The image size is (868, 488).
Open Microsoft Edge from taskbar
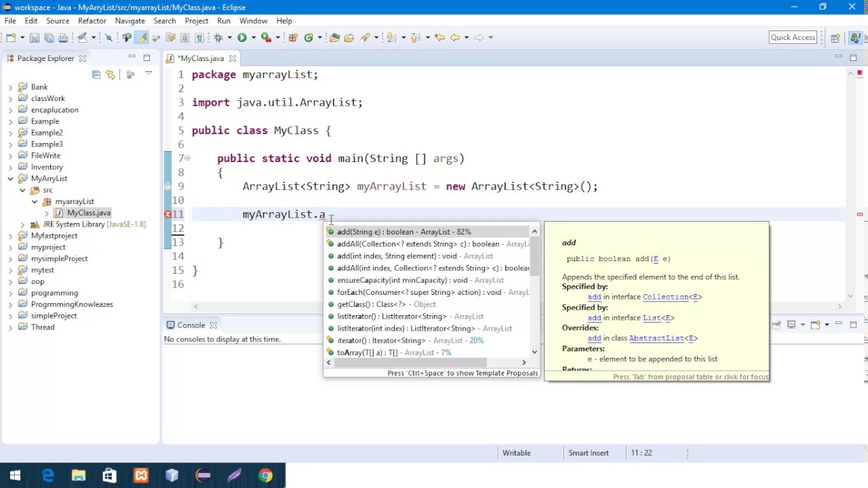pos(47,476)
